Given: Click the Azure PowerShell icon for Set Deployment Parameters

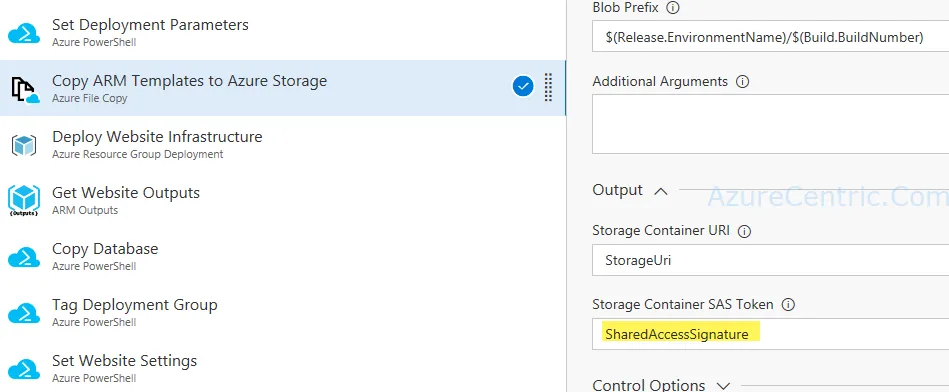Looking at the screenshot, I should [24, 33].
